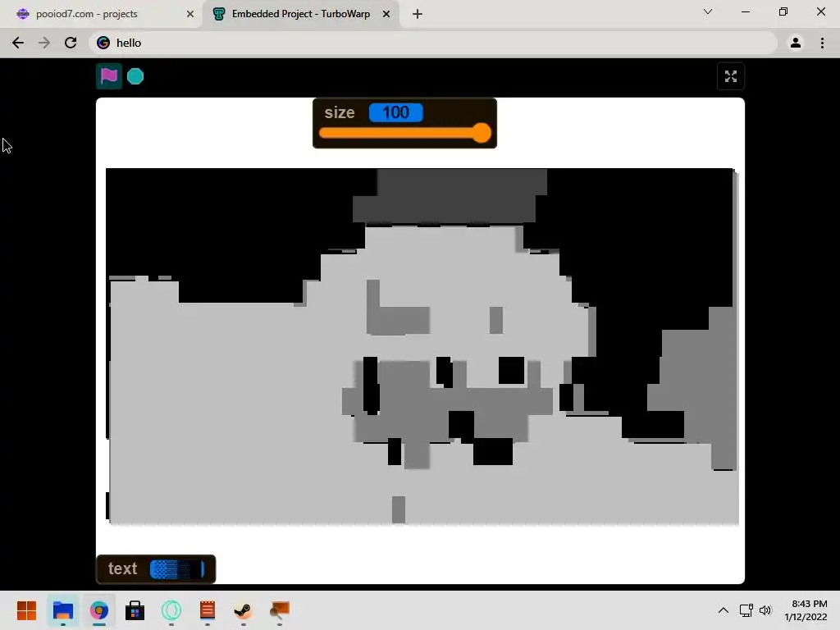Close the pooiod7.com projects tab
The height and width of the screenshot is (630, 840).
190,14
